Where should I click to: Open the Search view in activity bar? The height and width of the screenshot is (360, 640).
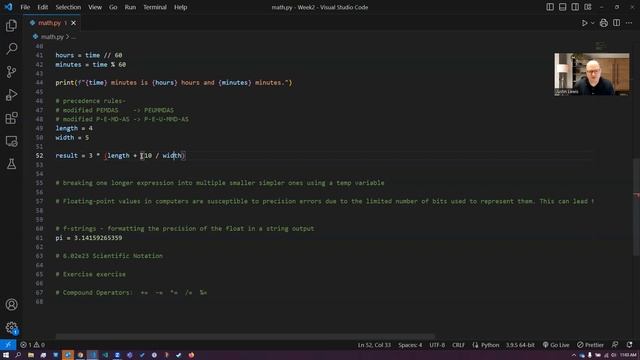[11, 49]
